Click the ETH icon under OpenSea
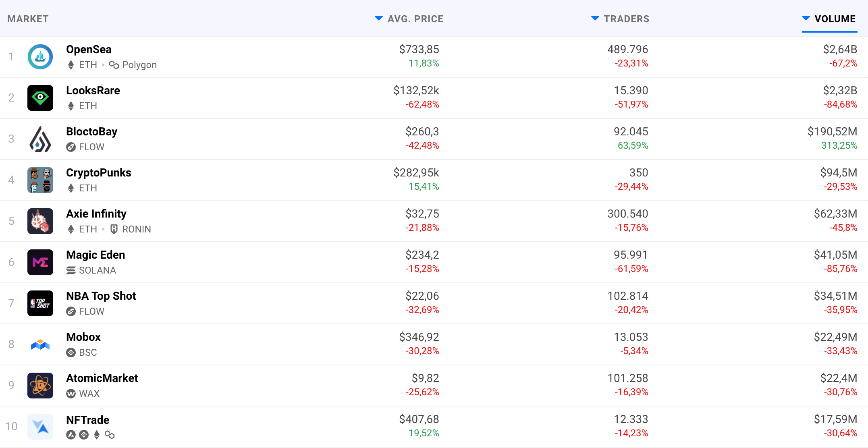Image resolution: width=868 pixels, height=448 pixels. point(71,65)
